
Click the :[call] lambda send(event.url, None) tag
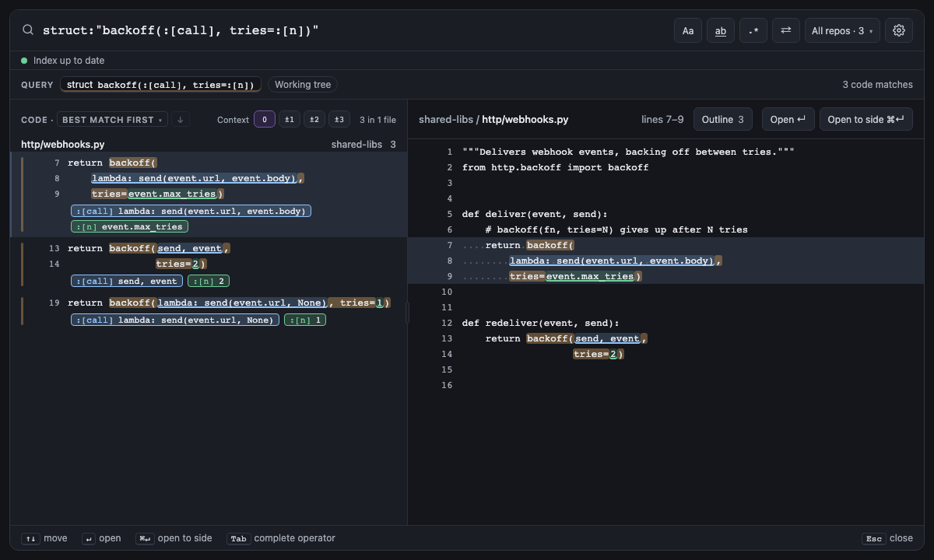(x=175, y=320)
